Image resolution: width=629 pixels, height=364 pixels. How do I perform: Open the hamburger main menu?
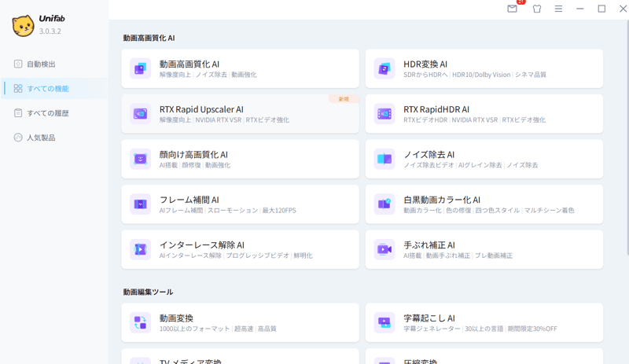[x=558, y=9]
